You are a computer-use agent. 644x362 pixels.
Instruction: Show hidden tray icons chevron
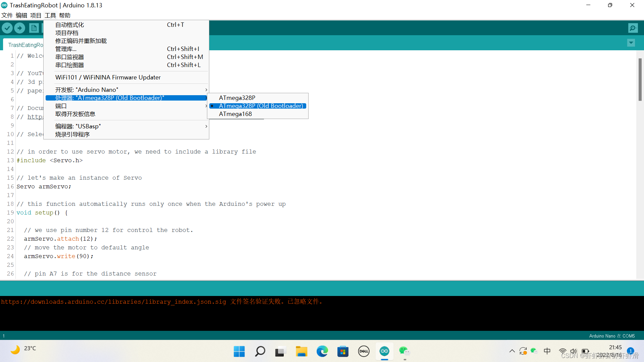pyautogui.click(x=512, y=351)
